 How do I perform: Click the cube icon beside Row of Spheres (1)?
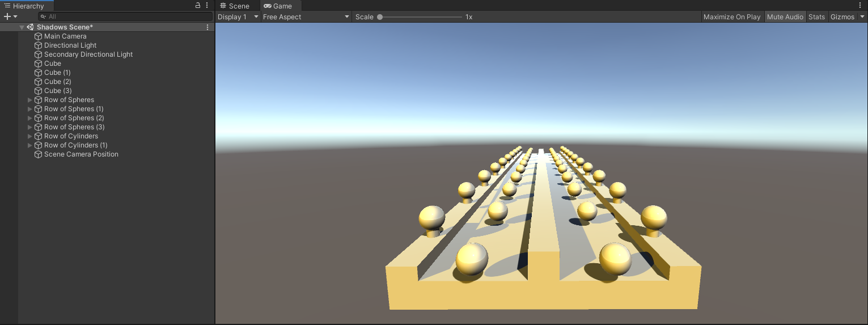tap(39, 109)
